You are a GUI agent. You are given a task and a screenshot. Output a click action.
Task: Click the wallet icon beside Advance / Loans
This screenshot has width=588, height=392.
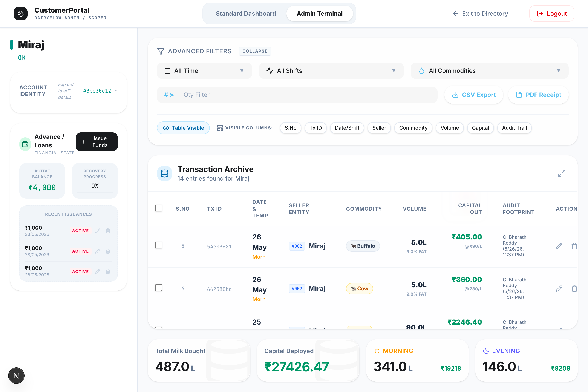(25, 144)
